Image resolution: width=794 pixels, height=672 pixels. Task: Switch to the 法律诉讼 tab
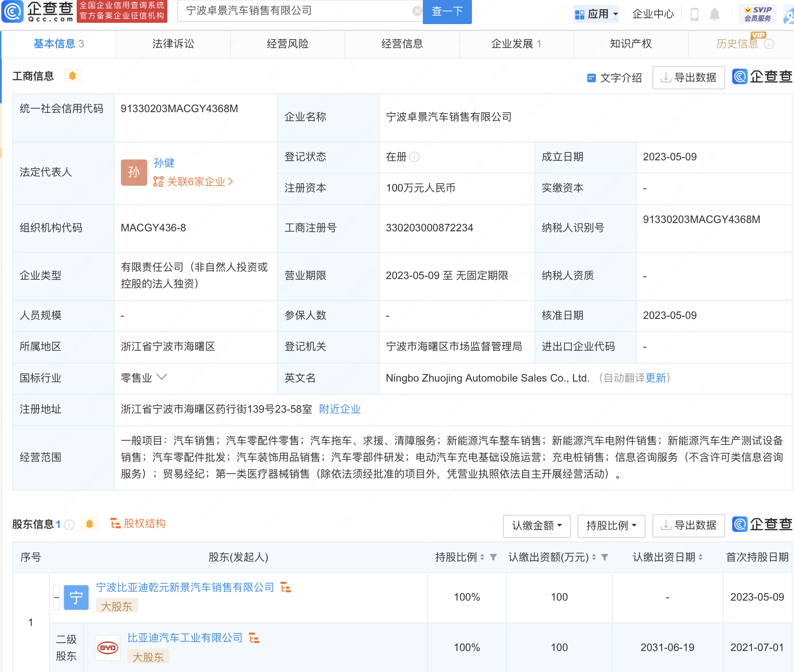(x=173, y=44)
